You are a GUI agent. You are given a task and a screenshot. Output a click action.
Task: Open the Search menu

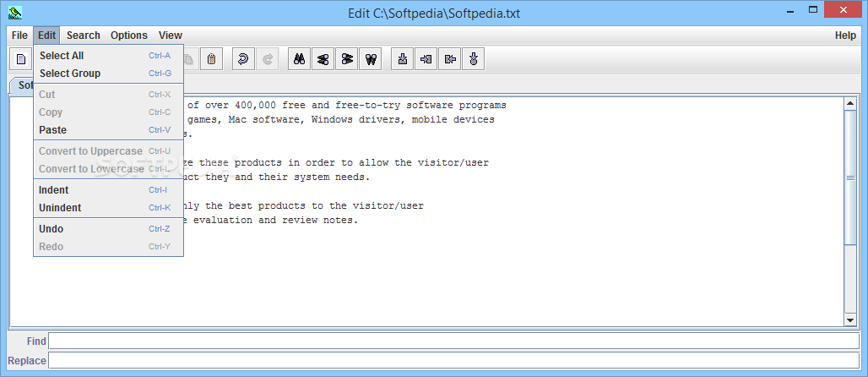pyautogui.click(x=83, y=35)
